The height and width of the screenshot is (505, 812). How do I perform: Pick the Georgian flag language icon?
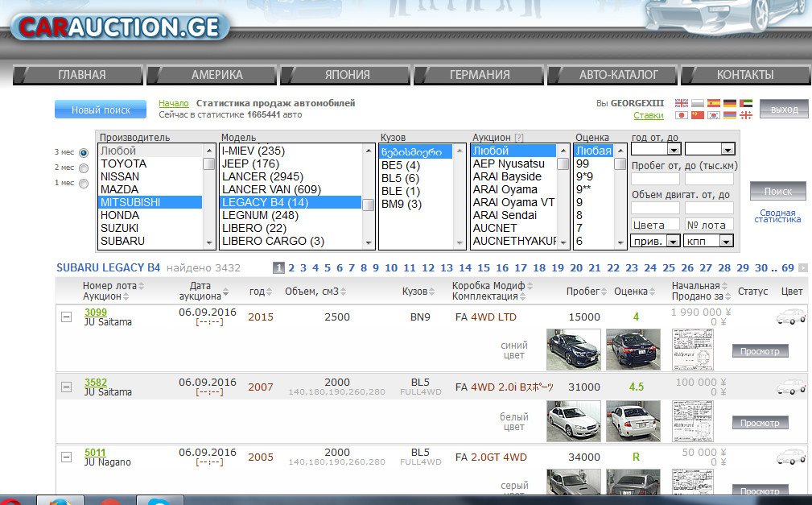click(746, 116)
